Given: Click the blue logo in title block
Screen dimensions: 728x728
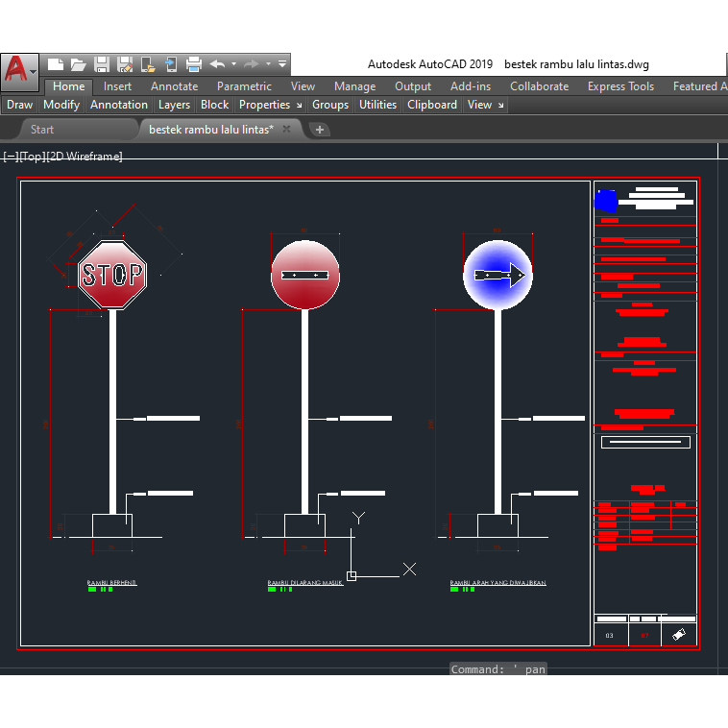Looking at the screenshot, I should pyautogui.click(x=606, y=201).
